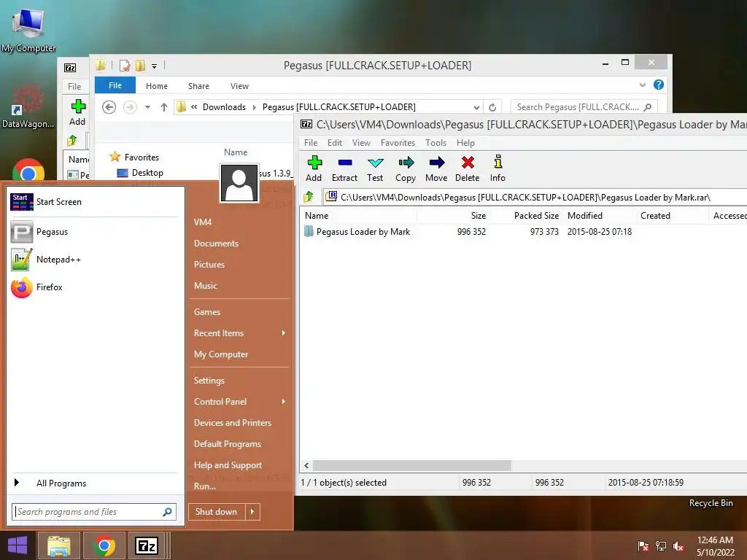Open Default Programs from Start menu

228,444
